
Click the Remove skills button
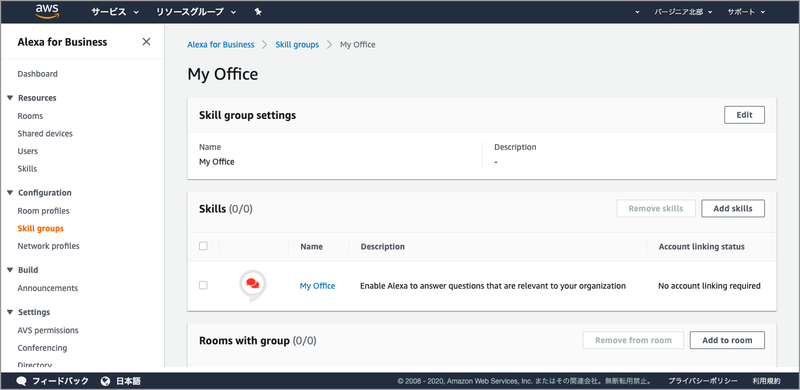656,208
